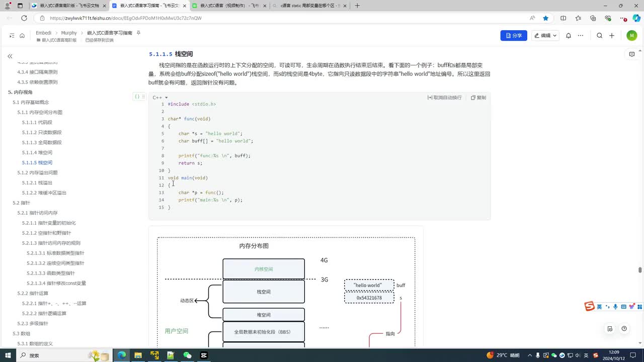Click the help question mark button
This screenshot has height=362, width=644.
pos(624,329)
